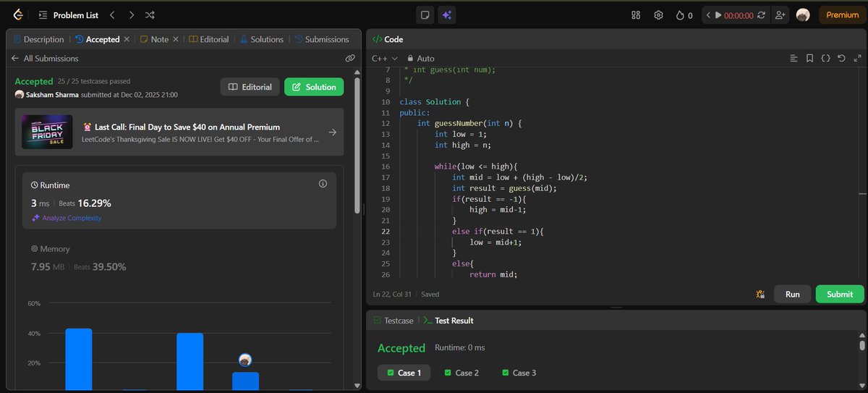The width and height of the screenshot is (868, 393).
Task: Close the Note tab
Action: click(176, 40)
